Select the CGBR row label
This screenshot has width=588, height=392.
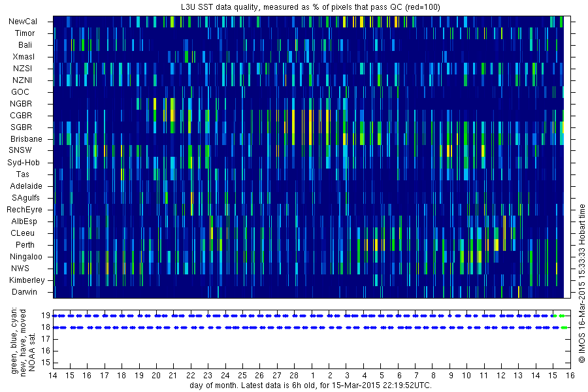pyautogui.click(x=21, y=115)
